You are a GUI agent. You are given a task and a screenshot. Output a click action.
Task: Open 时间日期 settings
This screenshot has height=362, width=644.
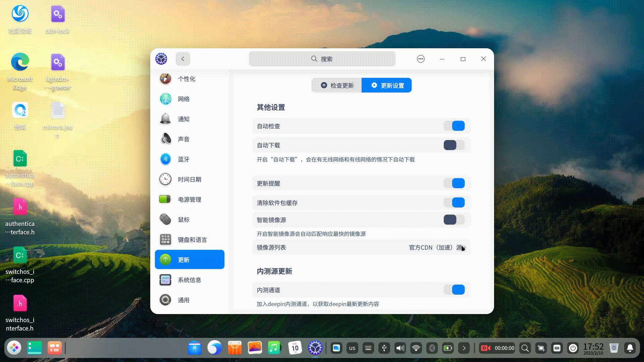coord(190,179)
